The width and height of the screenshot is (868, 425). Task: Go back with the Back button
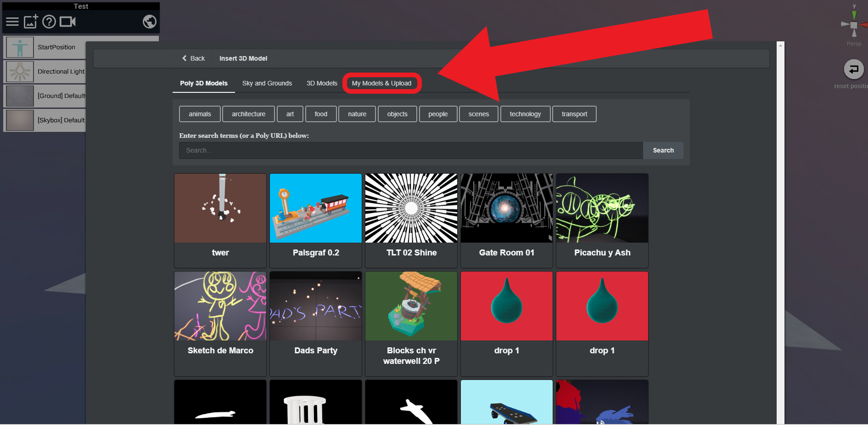click(193, 58)
